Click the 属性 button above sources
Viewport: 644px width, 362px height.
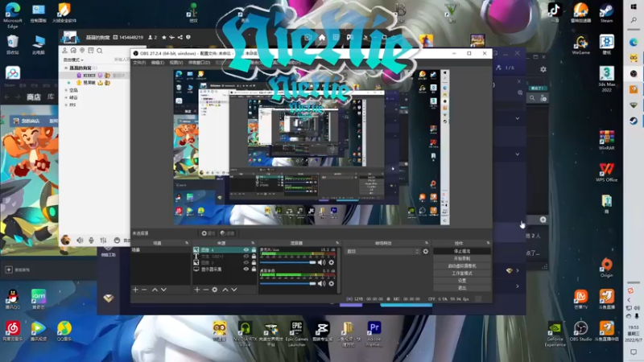(x=208, y=233)
